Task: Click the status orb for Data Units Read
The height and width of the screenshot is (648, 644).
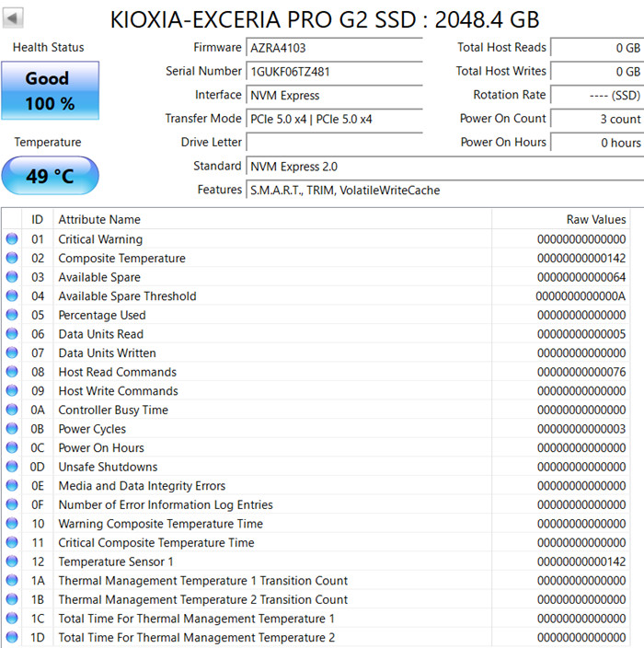Action: pos(12,333)
